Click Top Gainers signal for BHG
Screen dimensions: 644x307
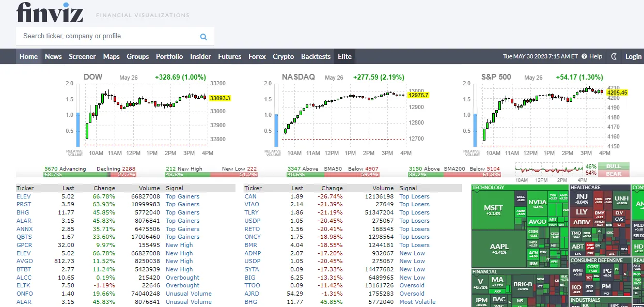[182, 213]
